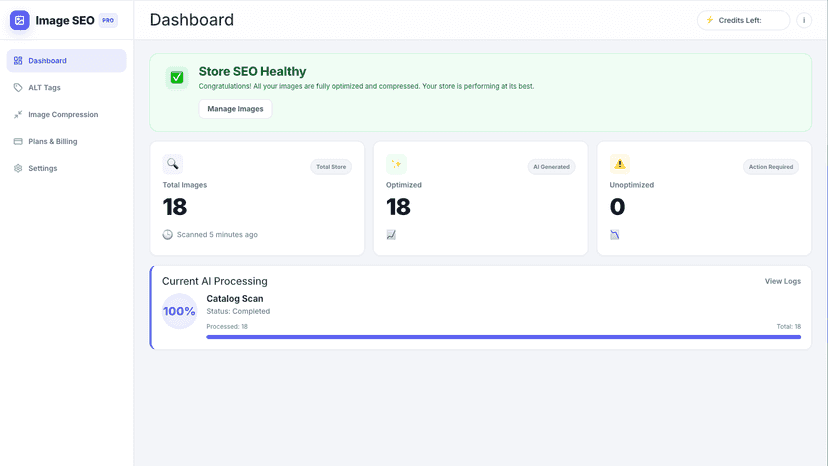Screen dimensions: 828x466
Task: Click the Action Required badge
Action: click(771, 167)
